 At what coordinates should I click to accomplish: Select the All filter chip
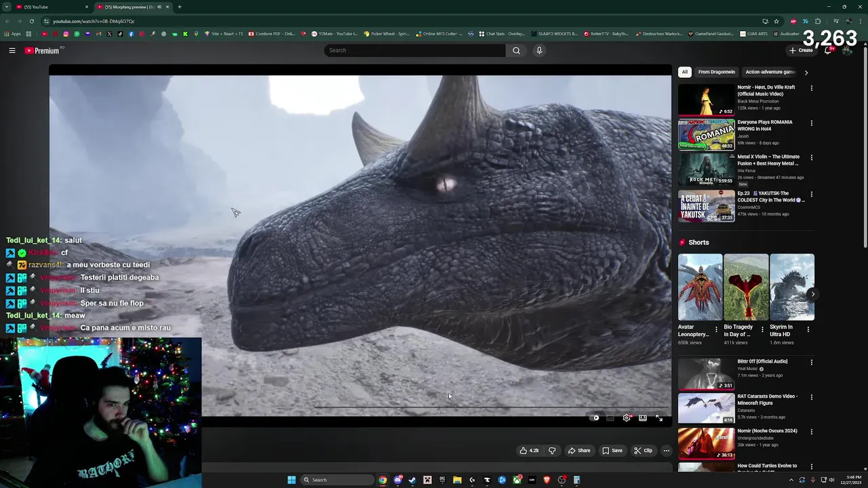685,72
